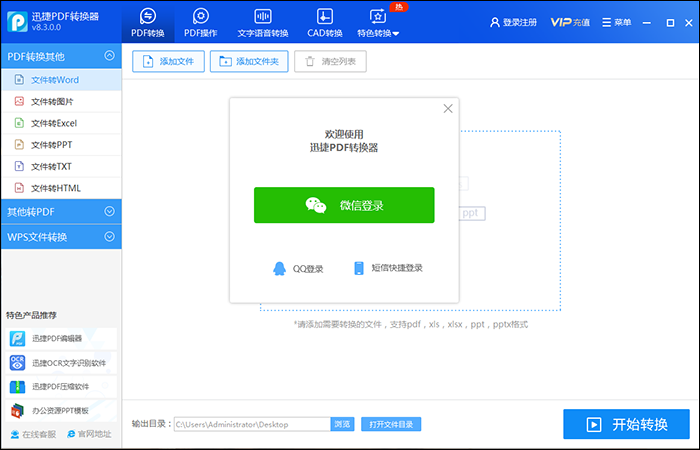Open 迅捷OCR文字识别软件 recommendation

(x=61, y=362)
